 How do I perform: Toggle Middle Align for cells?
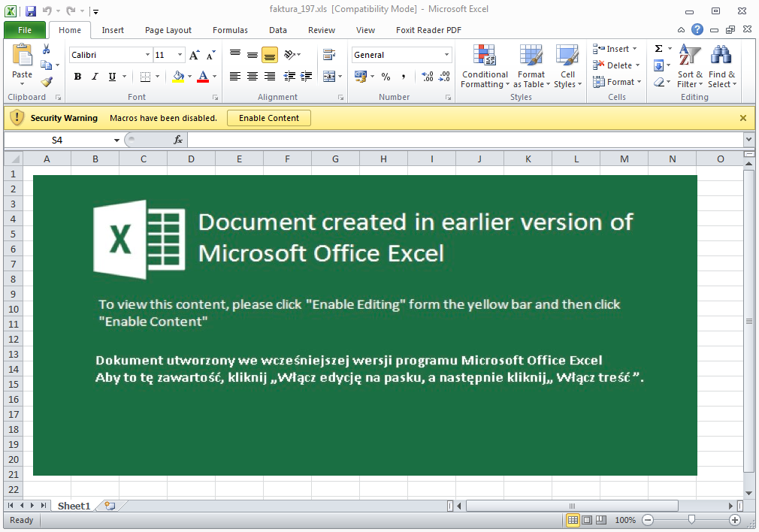252,55
